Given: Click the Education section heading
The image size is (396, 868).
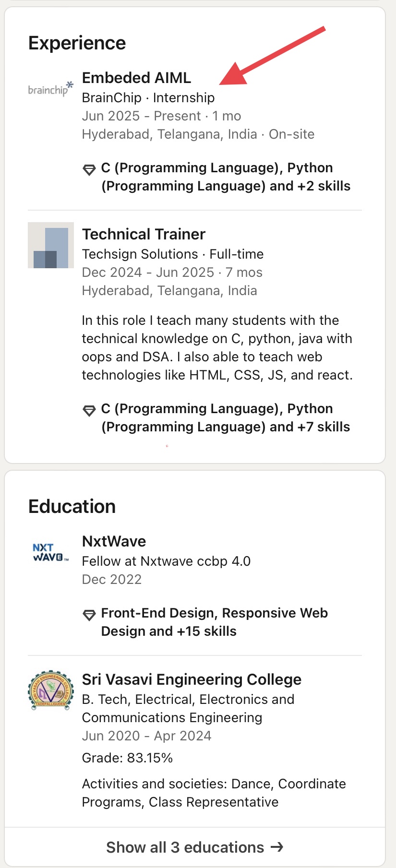Looking at the screenshot, I should point(72,507).
